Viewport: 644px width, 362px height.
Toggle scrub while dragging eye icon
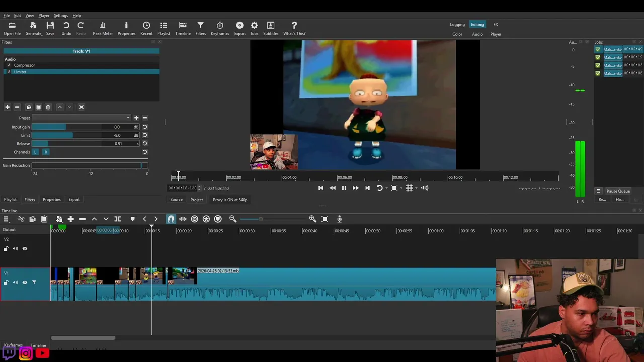coord(183,219)
